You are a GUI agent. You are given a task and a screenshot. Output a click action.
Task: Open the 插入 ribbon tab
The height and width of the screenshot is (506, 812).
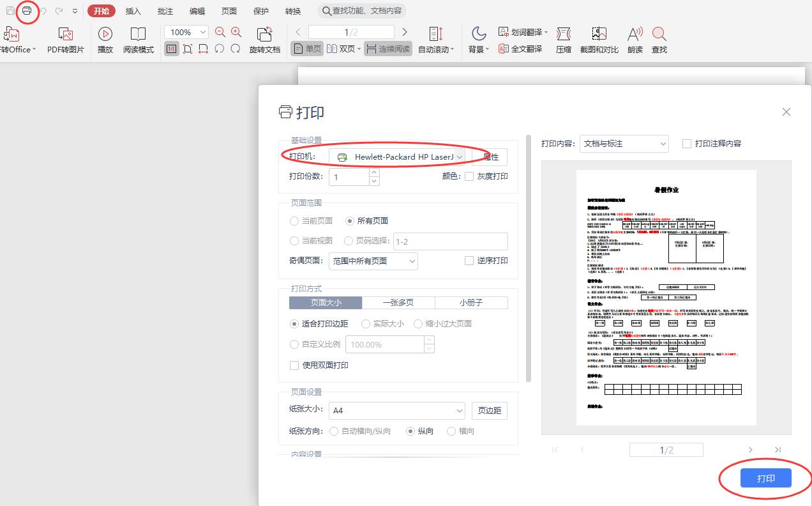point(133,11)
